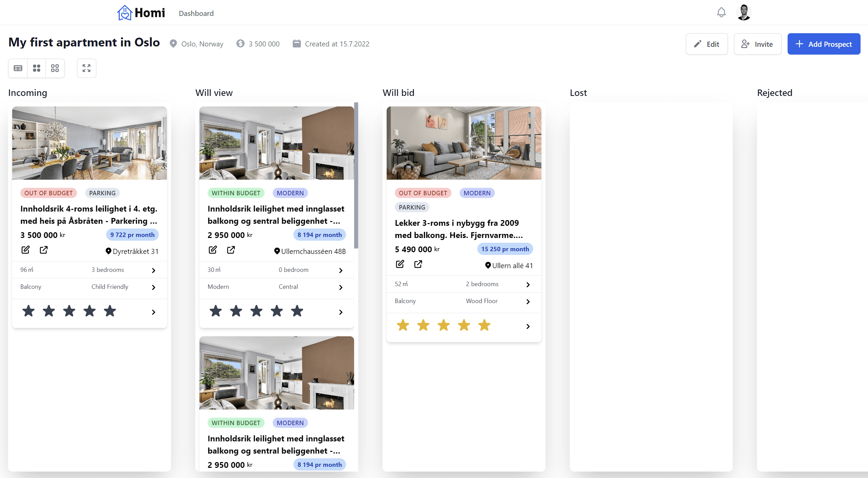Image resolution: width=868 pixels, height=478 pixels.
Task: Edit the Ullernchausséen 48B prospect
Action: pyautogui.click(x=213, y=250)
